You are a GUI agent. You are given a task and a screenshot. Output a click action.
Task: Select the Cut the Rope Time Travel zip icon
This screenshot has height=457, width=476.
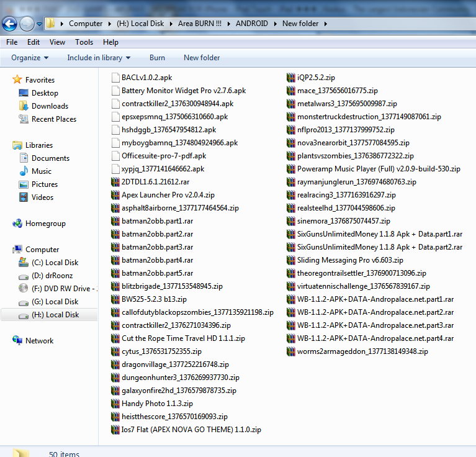coord(115,338)
